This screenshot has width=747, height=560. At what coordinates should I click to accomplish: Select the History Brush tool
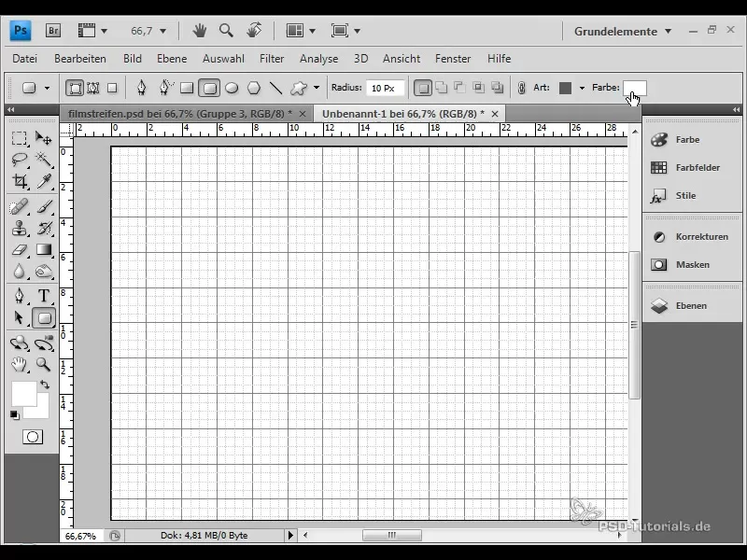(x=43, y=229)
